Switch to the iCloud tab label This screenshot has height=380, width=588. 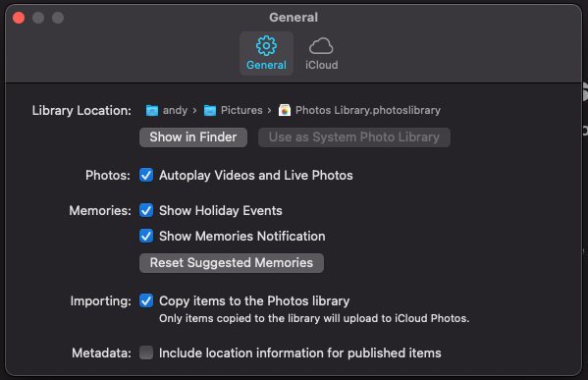321,65
